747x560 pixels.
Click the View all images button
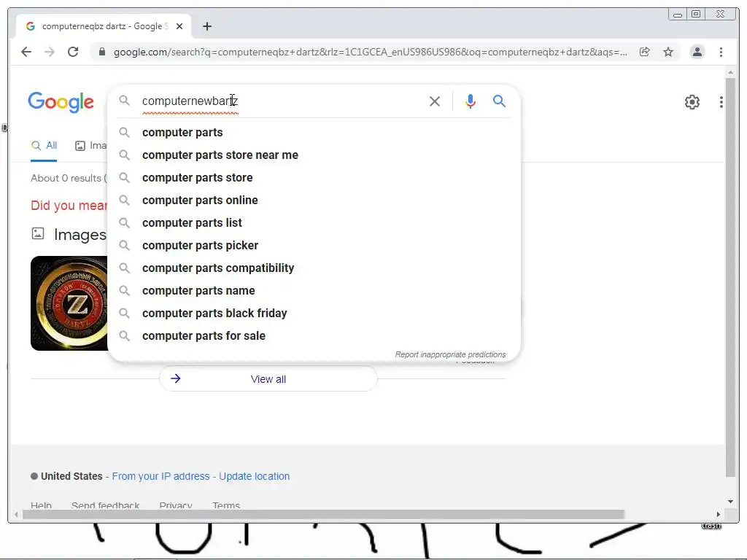(x=268, y=379)
